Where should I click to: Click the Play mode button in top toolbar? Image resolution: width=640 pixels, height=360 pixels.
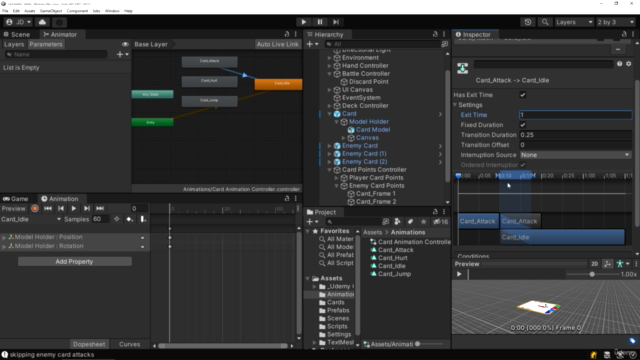pyautogui.click(x=303, y=22)
